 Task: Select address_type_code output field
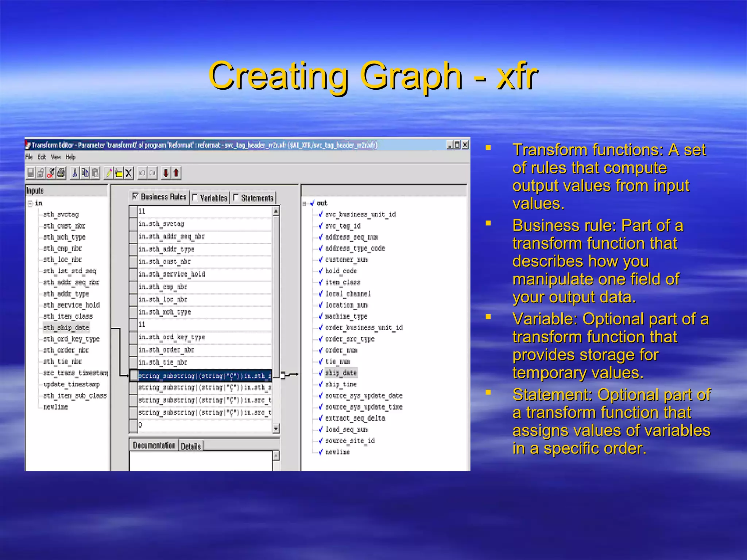[355, 248]
